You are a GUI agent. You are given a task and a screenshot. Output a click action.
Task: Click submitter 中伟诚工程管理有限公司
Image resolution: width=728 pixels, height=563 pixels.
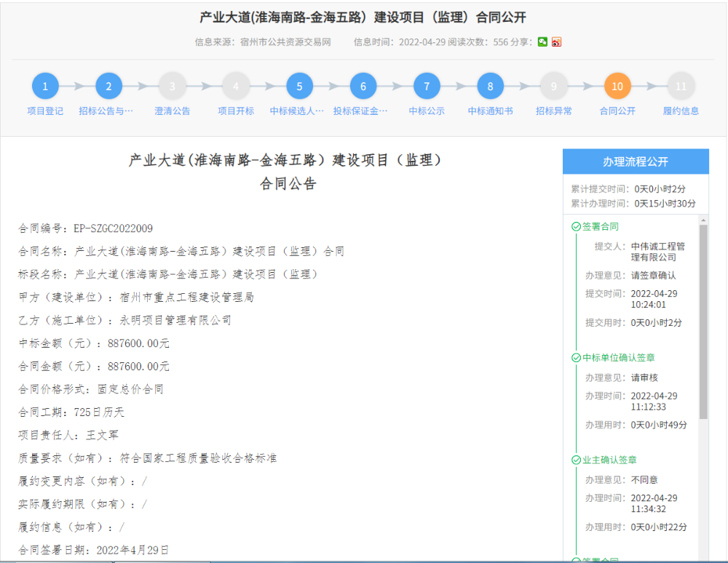(x=658, y=252)
